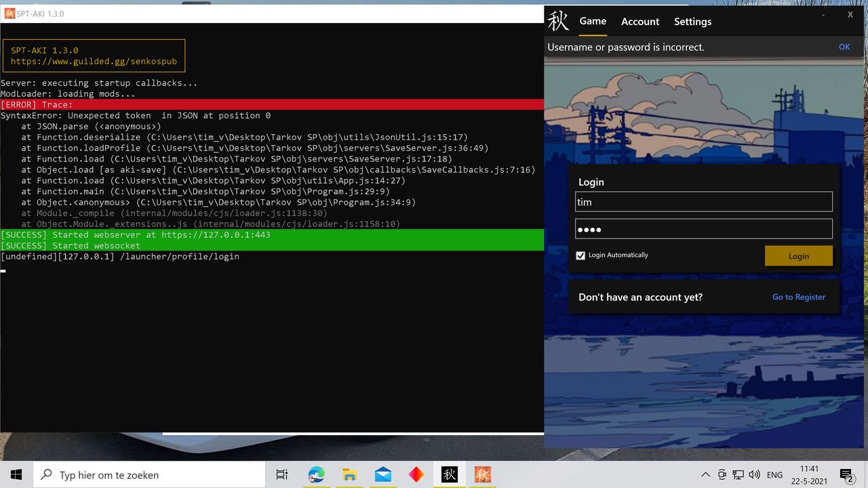Click the Program.js:34:9 trace line
The height and width of the screenshot is (488, 868).
[x=218, y=202]
